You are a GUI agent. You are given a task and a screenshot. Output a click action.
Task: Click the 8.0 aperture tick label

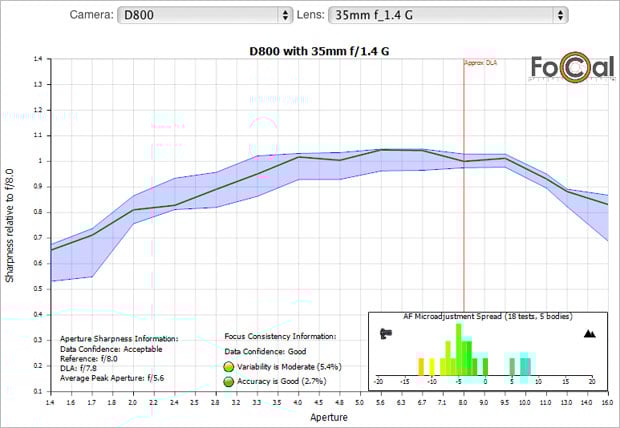(463, 403)
